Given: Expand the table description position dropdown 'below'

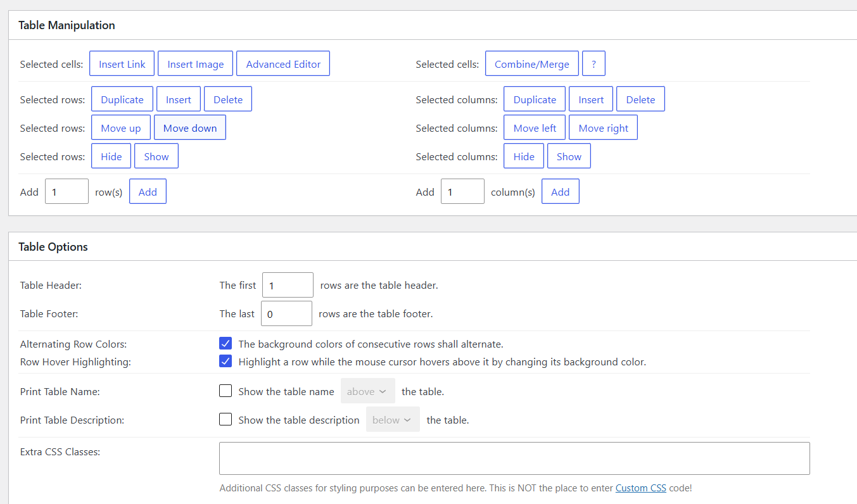Looking at the screenshot, I should coord(393,419).
